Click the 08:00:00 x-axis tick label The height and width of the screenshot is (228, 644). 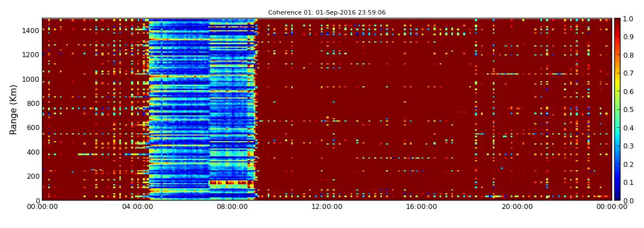[232, 207]
